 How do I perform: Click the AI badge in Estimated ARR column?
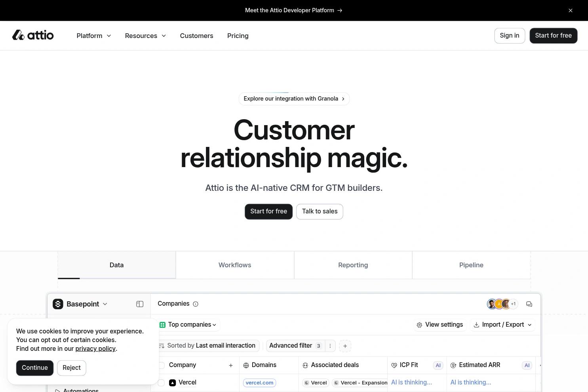pos(527,365)
